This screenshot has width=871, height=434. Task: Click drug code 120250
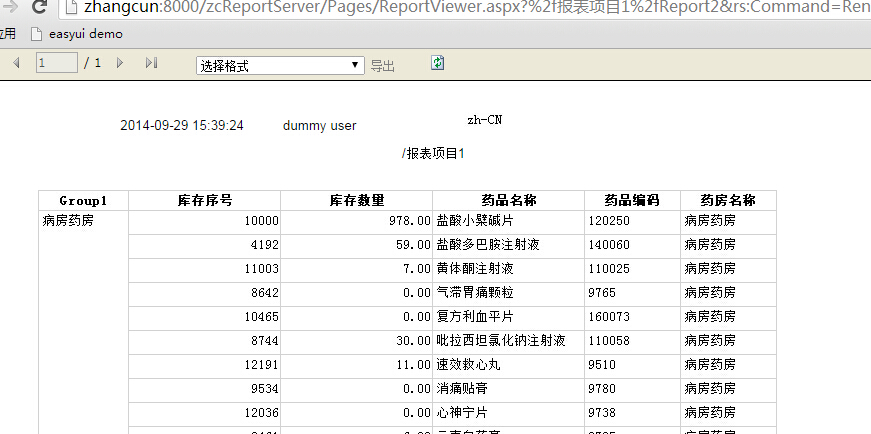pyautogui.click(x=609, y=221)
